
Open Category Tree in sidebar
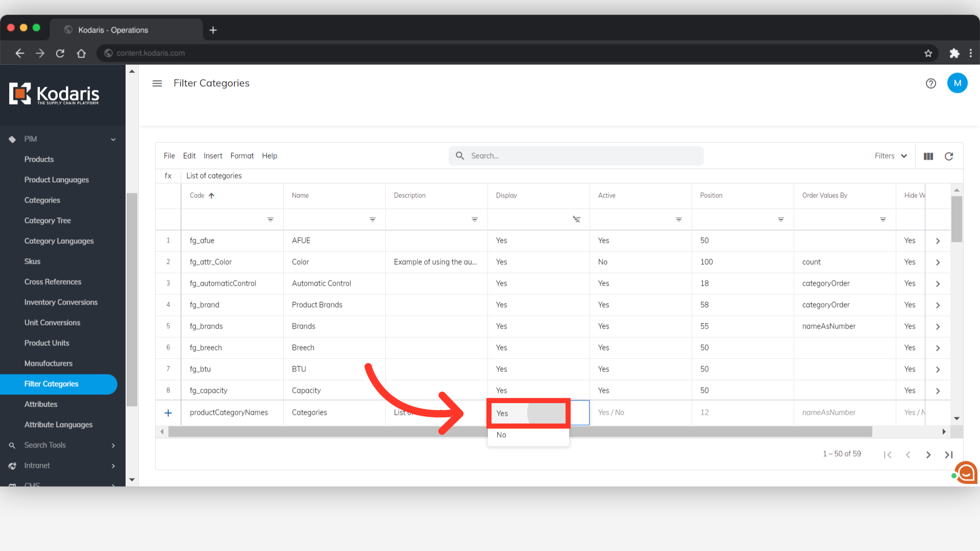[x=47, y=221]
